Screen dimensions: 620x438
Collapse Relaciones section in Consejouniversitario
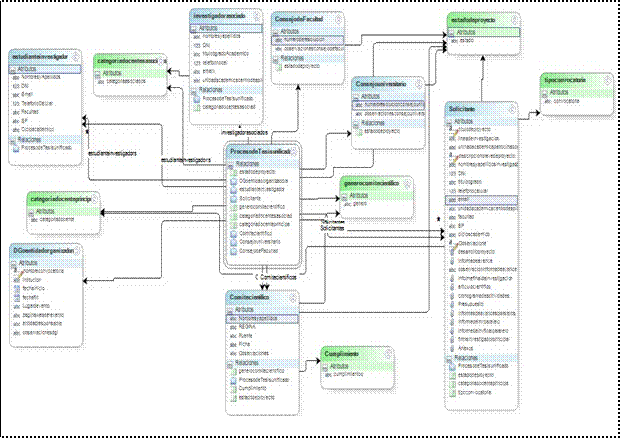coord(358,121)
